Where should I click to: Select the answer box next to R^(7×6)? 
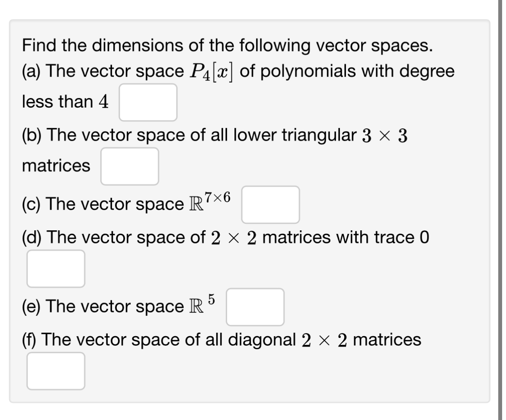[x=271, y=204]
